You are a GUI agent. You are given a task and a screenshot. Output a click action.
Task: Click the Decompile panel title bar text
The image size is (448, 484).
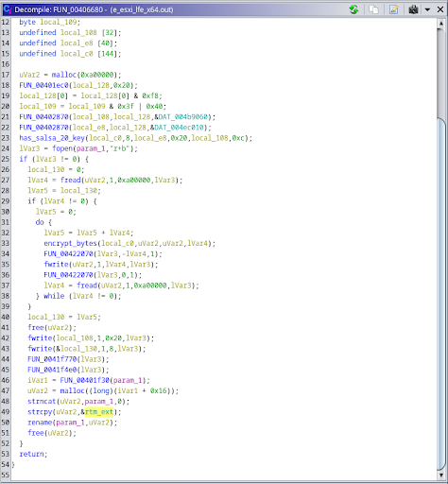click(x=94, y=9)
